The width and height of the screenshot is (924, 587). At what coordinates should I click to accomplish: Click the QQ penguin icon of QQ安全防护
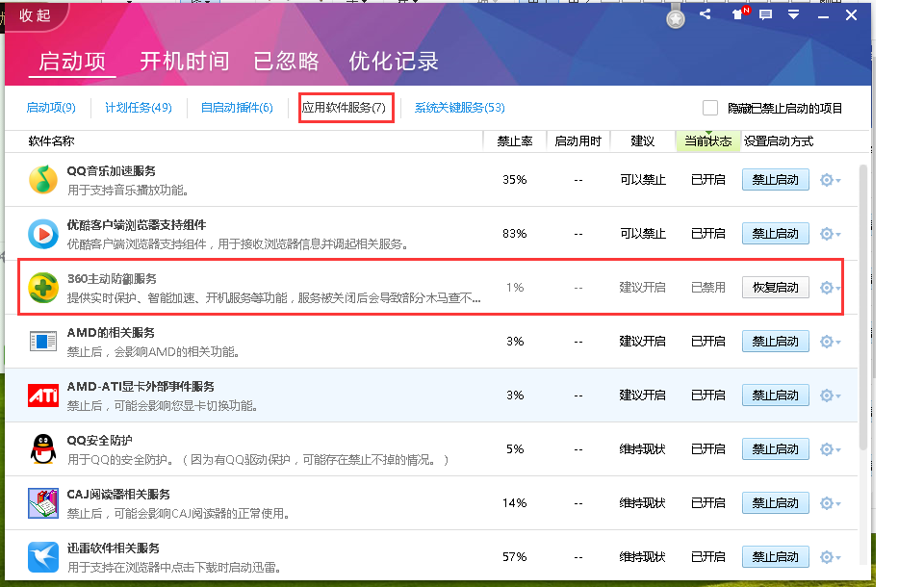point(43,449)
